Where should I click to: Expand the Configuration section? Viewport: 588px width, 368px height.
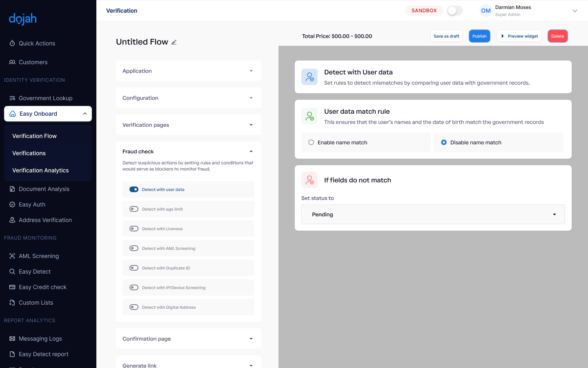188,98
